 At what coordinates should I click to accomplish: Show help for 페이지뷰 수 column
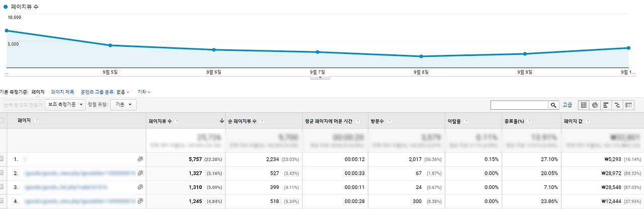pyautogui.click(x=177, y=121)
